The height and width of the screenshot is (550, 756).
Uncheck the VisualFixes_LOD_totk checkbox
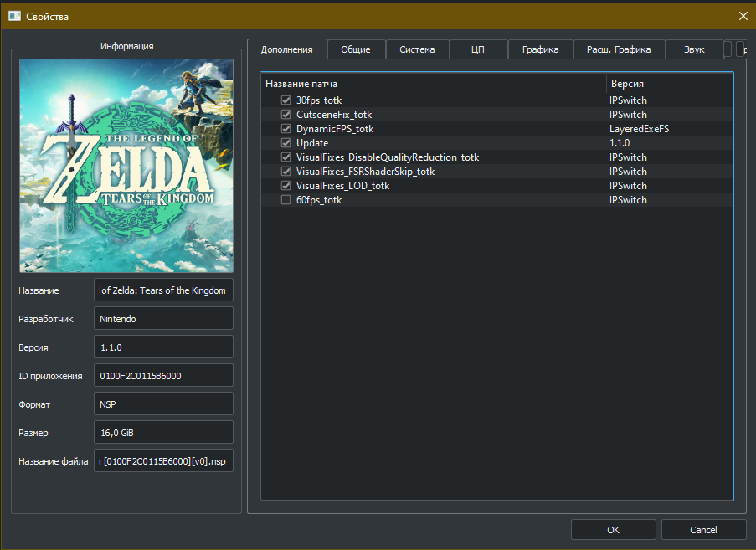(x=286, y=186)
